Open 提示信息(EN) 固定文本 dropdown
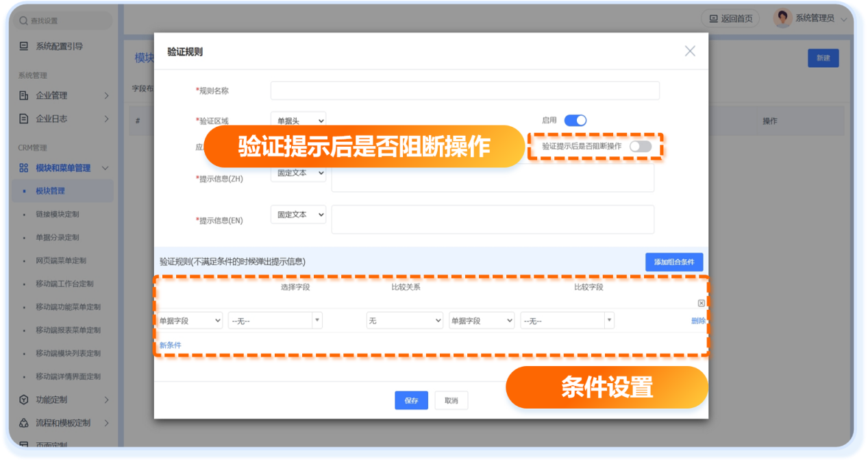868x462 pixels. (x=298, y=215)
